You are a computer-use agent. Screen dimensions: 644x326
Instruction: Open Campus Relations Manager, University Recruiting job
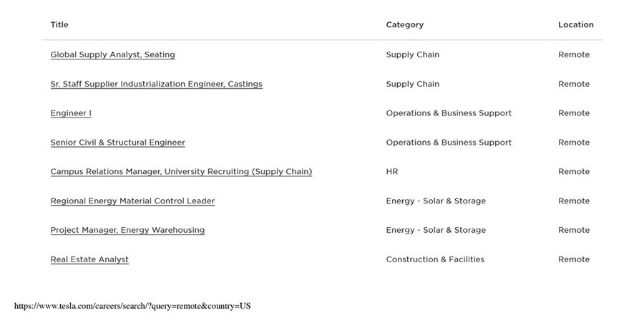(181, 172)
